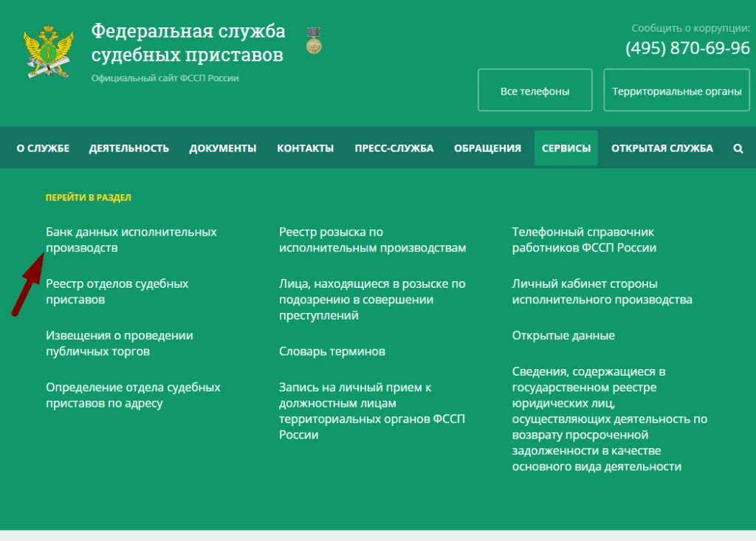Image resolution: width=756 pixels, height=541 pixels.
Task: Click the 'Федеральная служба судебных приставов' title
Action: coord(188,42)
